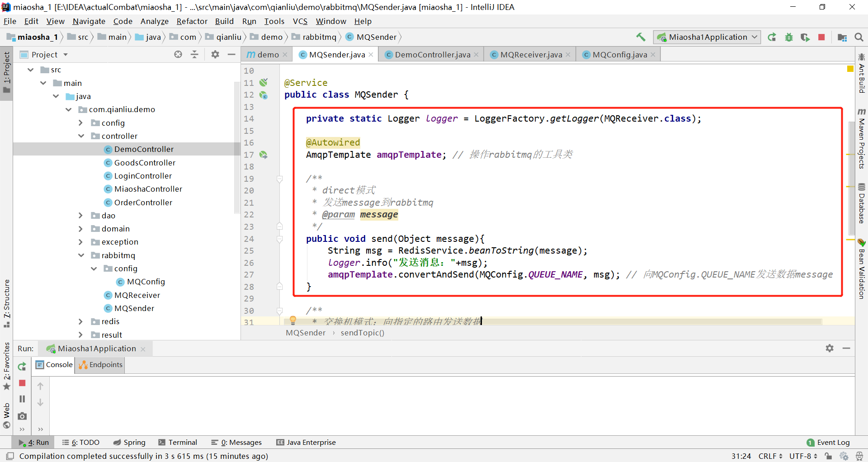Open the VCS menu

click(x=300, y=21)
